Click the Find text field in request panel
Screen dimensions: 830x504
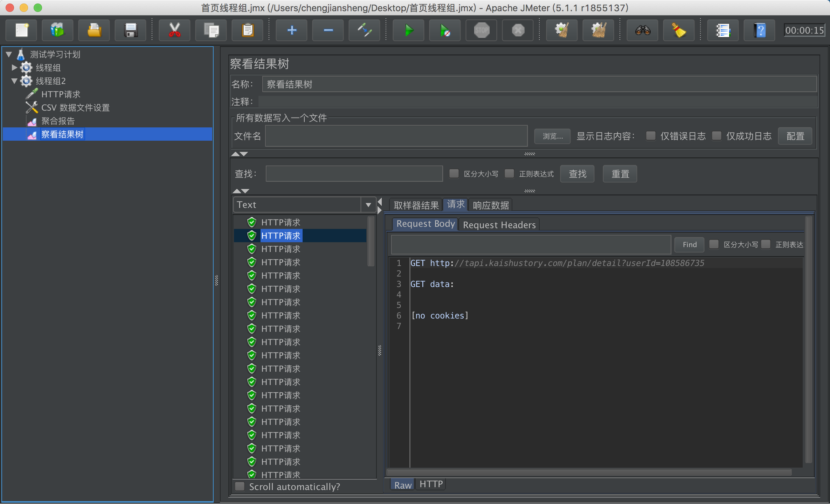[x=531, y=245]
